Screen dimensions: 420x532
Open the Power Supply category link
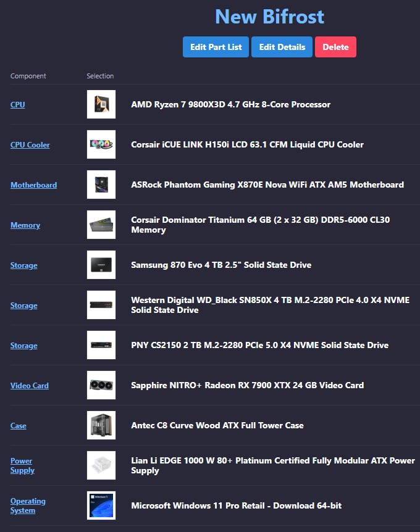coord(22,466)
